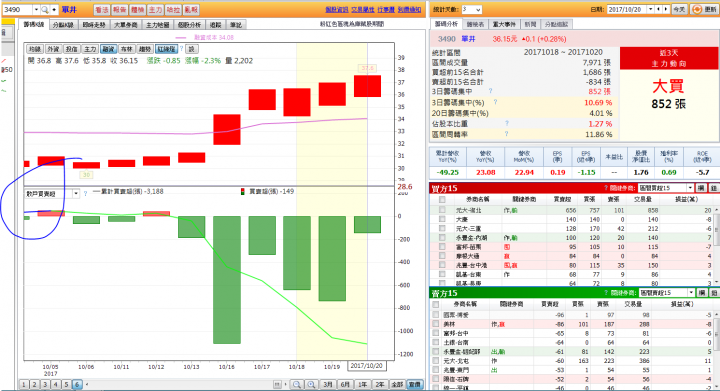Switch to the 大單券商 tab
The width and height of the screenshot is (720, 391).
pyautogui.click(x=126, y=25)
